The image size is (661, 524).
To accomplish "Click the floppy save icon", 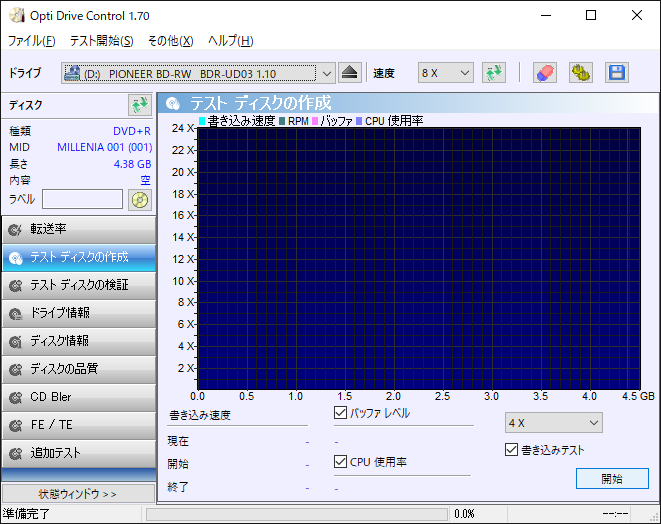I will point(617,73).
